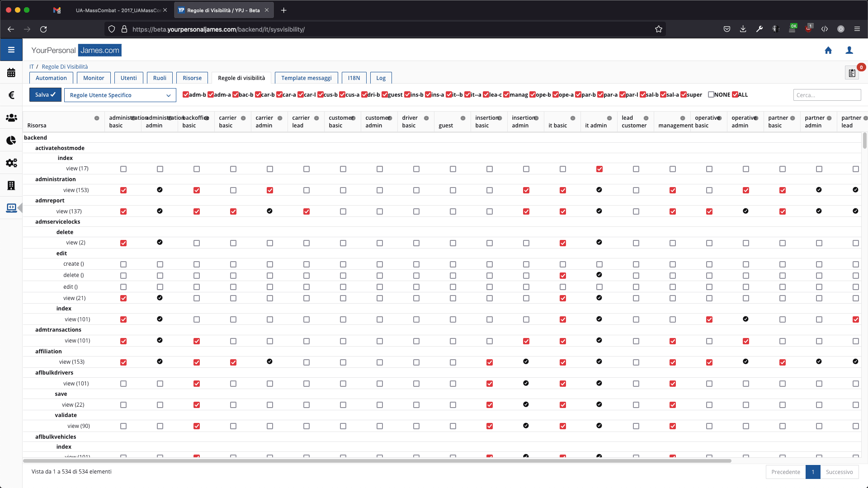The width and height of the screenshot is (868, 488).
Task: Switch to the Ruoli tab
Action: [x=160, y=78]
